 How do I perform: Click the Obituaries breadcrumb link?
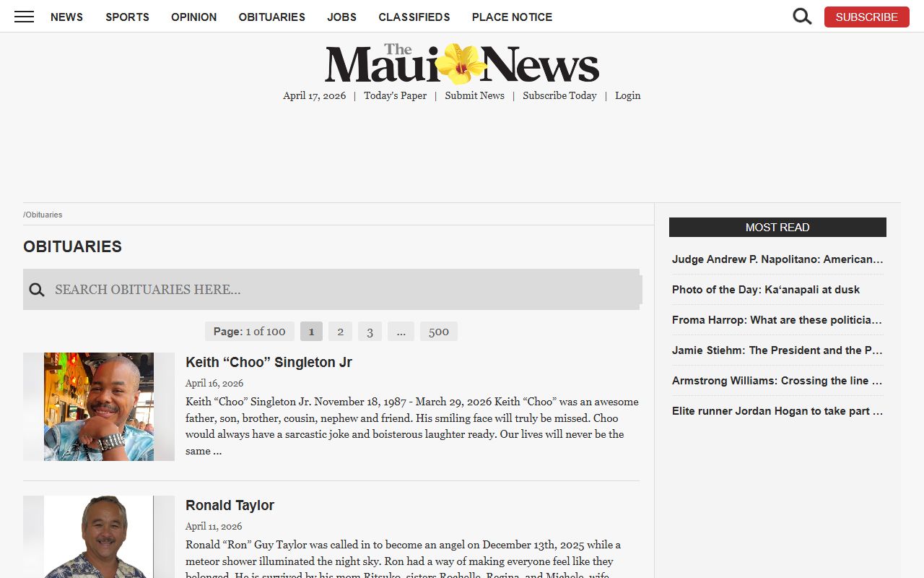[x=44, y=215]
